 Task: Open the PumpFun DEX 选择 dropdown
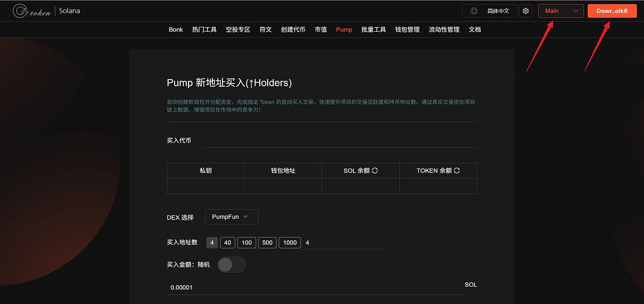(x=231, y=217)
